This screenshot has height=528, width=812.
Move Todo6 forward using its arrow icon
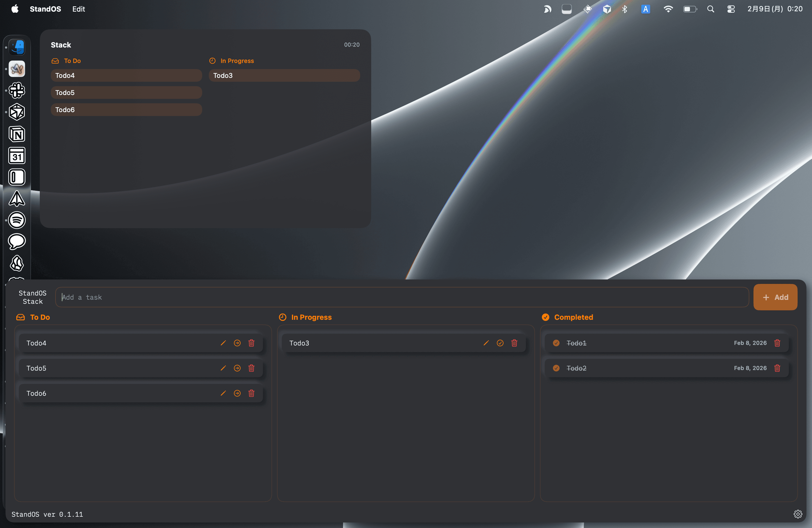238,393
